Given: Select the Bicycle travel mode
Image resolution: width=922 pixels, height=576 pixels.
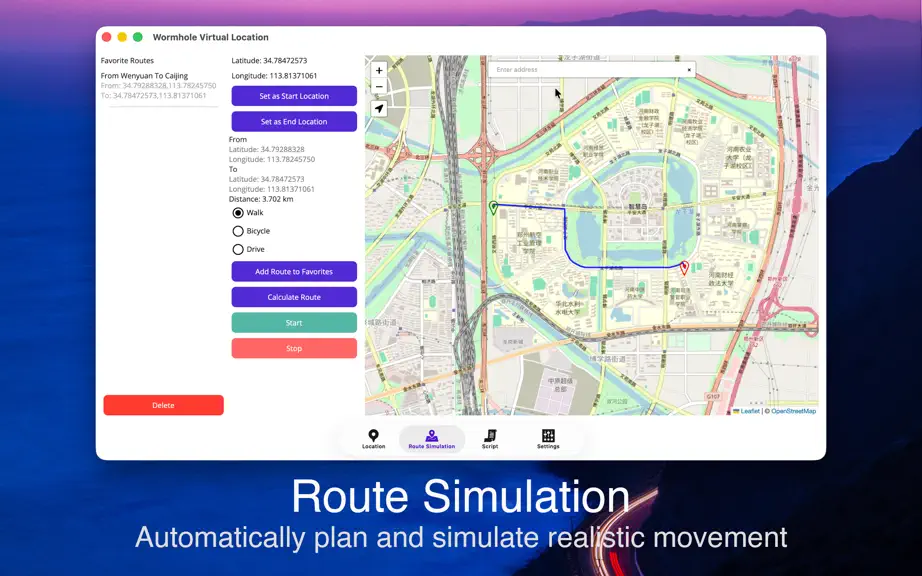Looking at the screenshot, I should point(238,231).
